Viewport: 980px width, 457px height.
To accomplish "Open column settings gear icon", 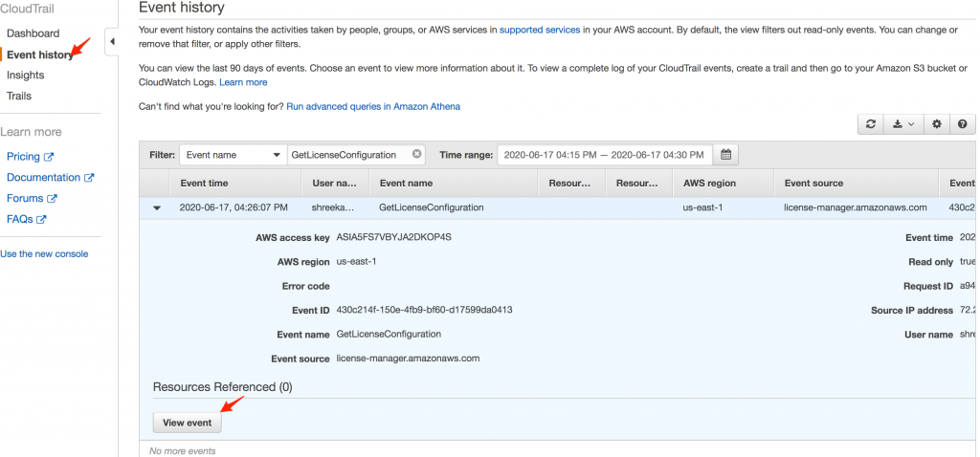I will (x=936, y=124).
